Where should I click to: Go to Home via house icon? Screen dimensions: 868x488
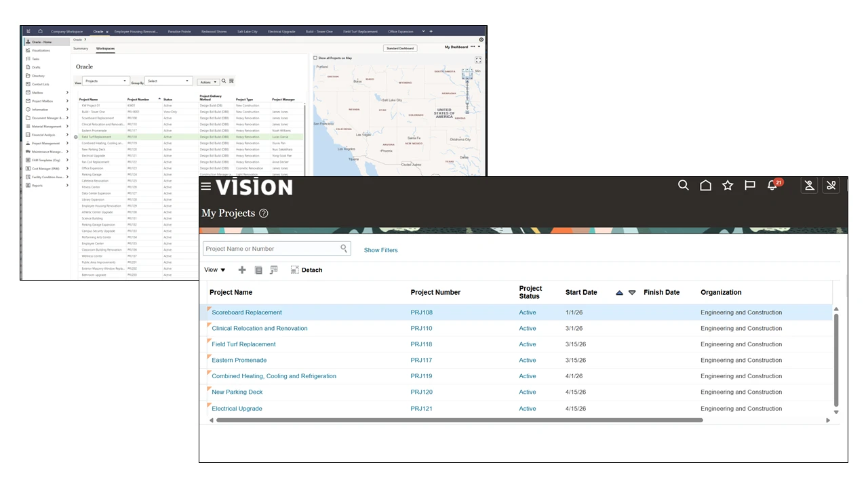[705, 185]
